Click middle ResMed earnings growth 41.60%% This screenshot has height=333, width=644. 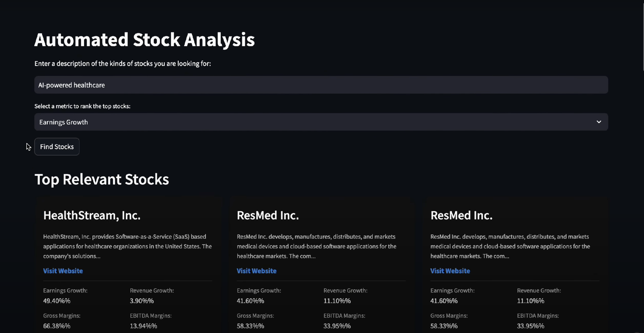pyautogui.click(x=250, y=301)
